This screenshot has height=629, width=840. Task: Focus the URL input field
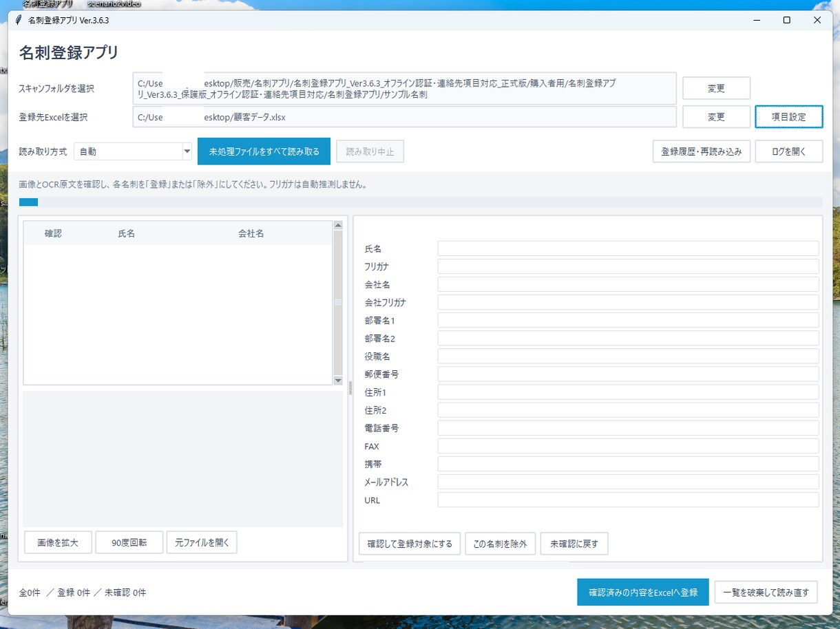[x=628, y=500]
